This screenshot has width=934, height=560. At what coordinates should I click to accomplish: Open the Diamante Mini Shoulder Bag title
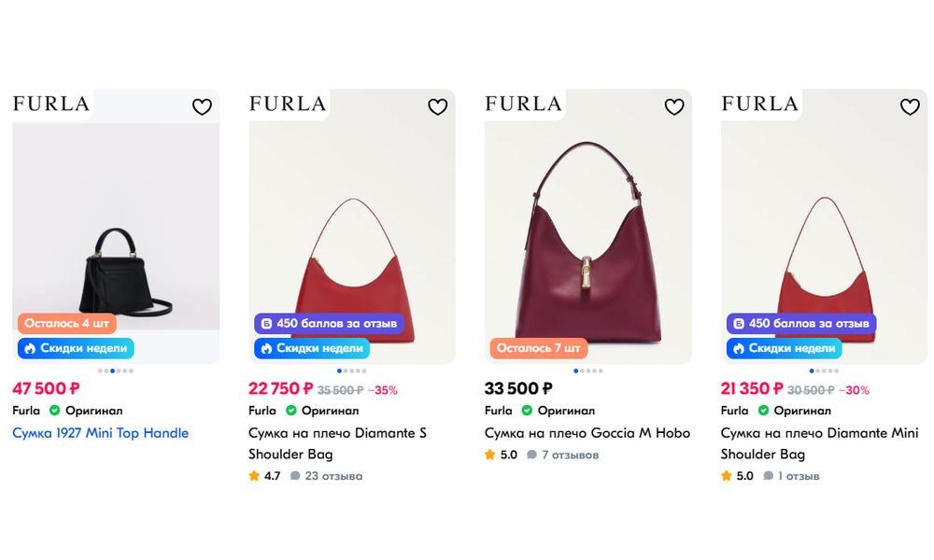click(820, 443)
